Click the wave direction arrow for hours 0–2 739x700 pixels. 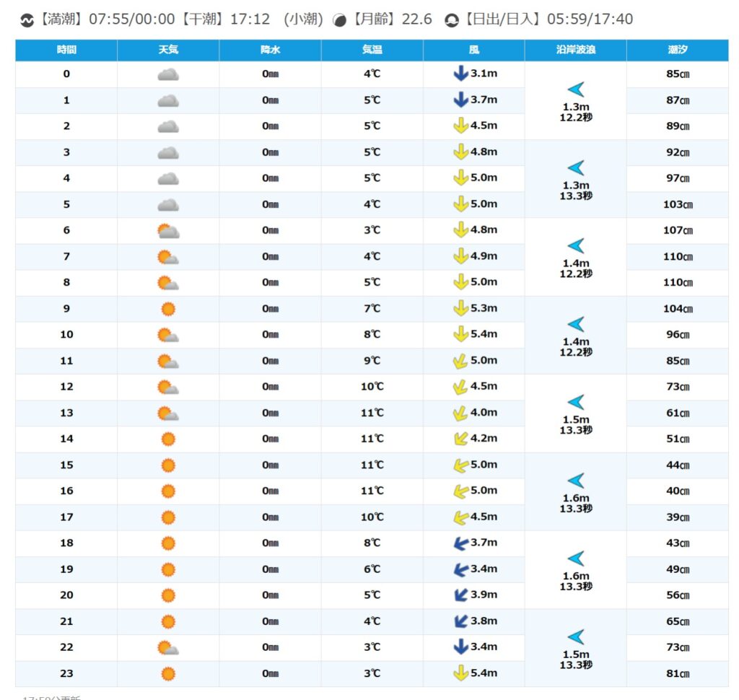pos(575,89)
